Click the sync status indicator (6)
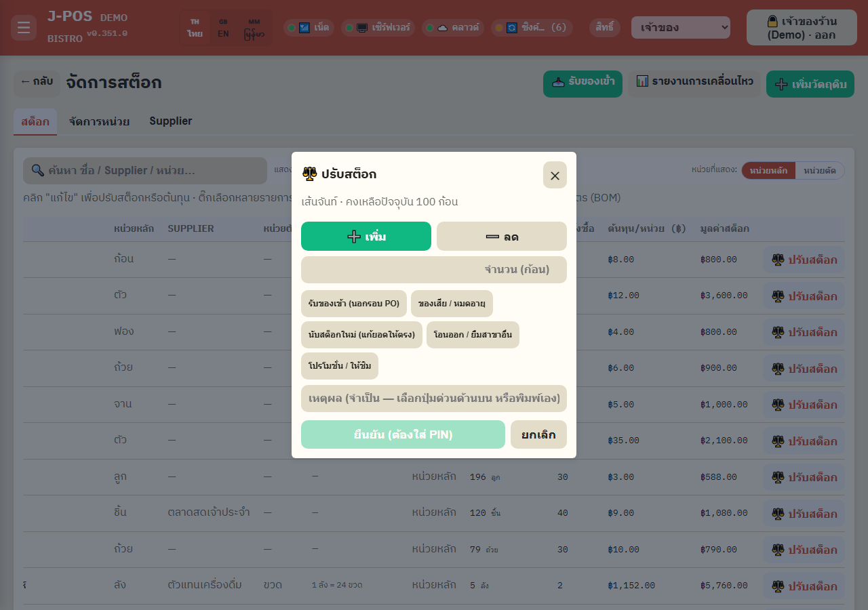 [532, 28]
